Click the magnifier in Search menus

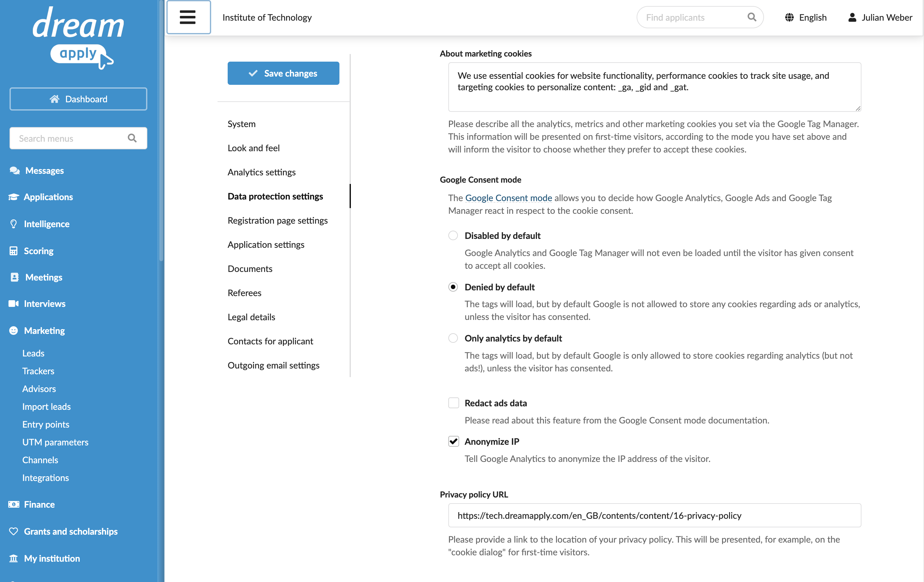coord(132,138)
